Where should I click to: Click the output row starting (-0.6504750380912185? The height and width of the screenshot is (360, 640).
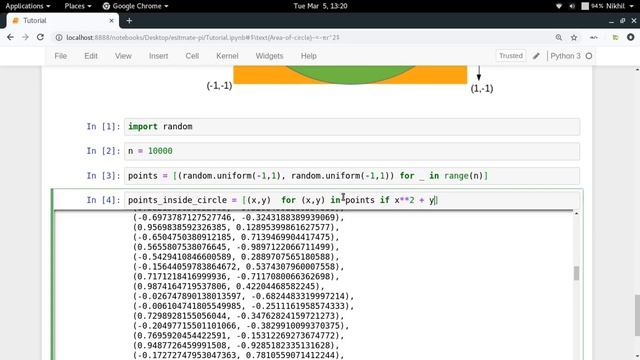point(236,237)
